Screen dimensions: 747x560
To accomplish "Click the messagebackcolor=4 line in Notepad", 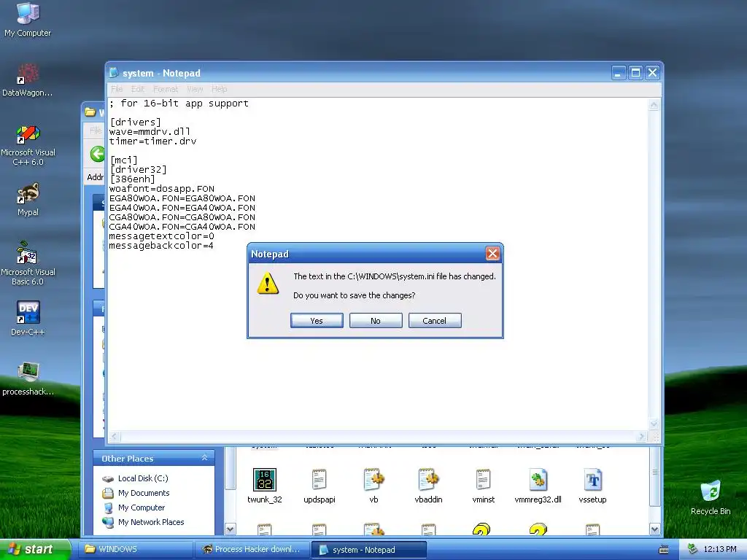I will tap(161, 246).
